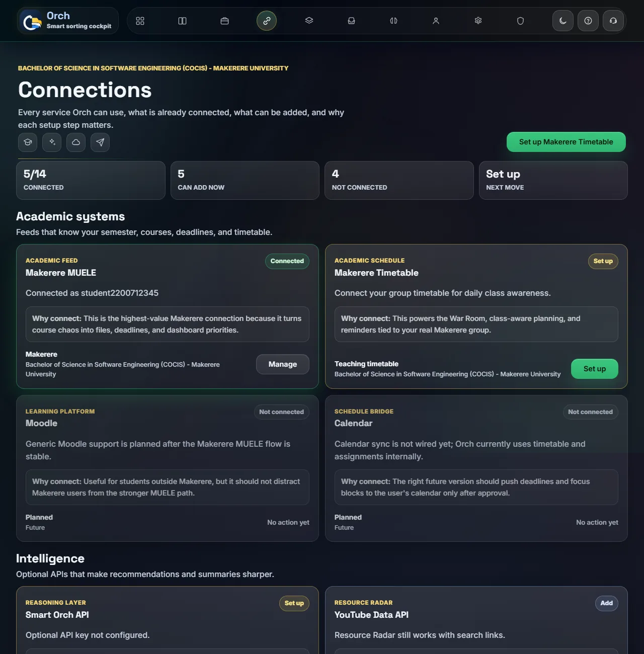Open the briefcase icon in top navigation

[224, 21]
